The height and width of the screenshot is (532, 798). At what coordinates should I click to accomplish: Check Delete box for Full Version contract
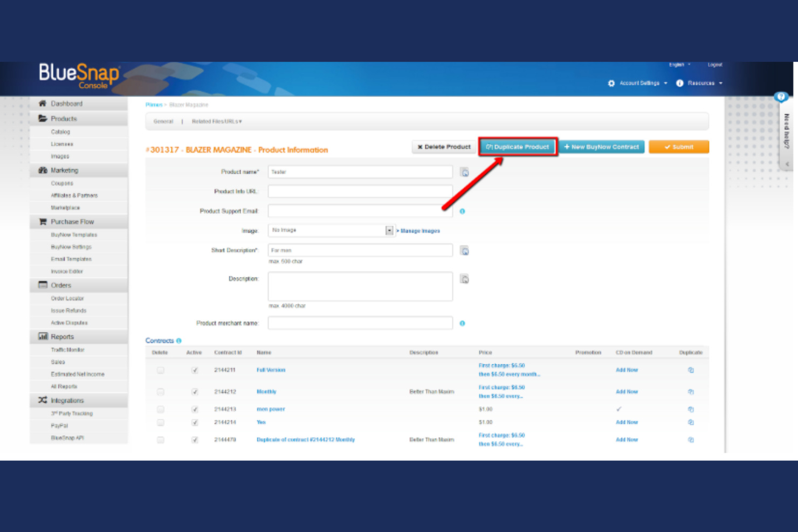[x=161, y=370]
